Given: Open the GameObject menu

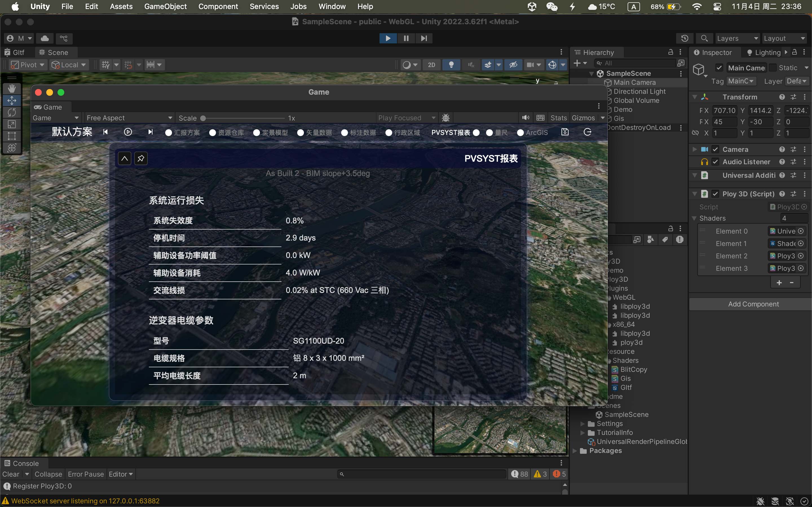Looking at the screenshot, I should pyautogui.click(x=165, y=6).
